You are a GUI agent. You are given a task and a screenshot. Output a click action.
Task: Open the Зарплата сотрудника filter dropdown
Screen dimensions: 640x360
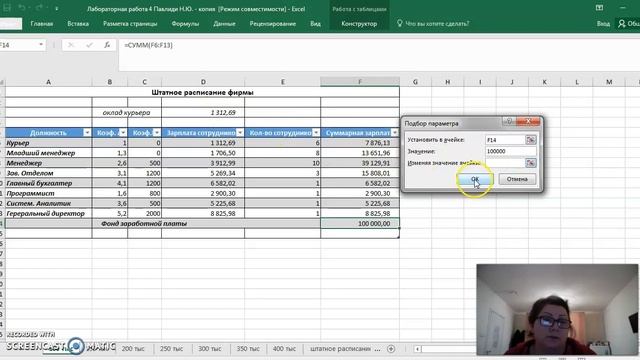click(240, 133)
